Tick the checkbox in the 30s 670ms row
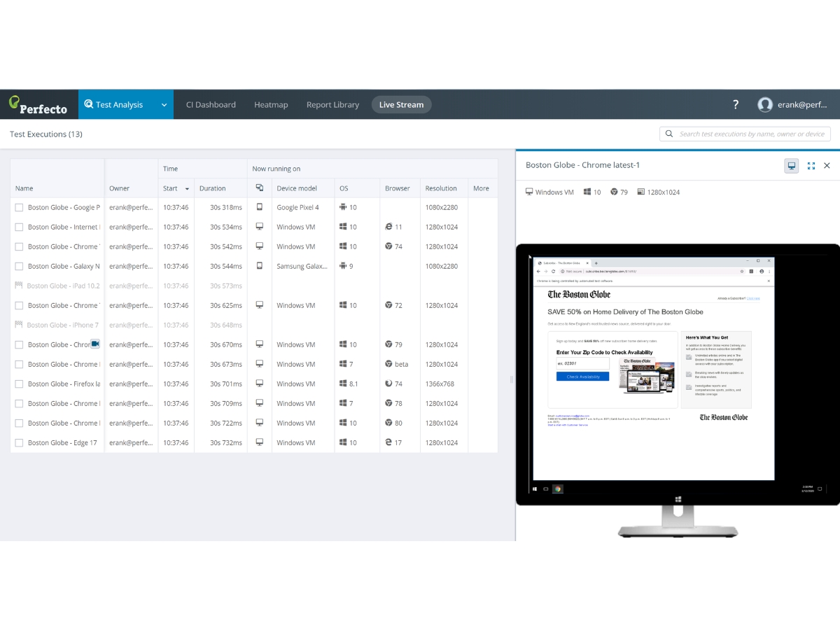Viewport: 840px width, 630px height. 19,344
